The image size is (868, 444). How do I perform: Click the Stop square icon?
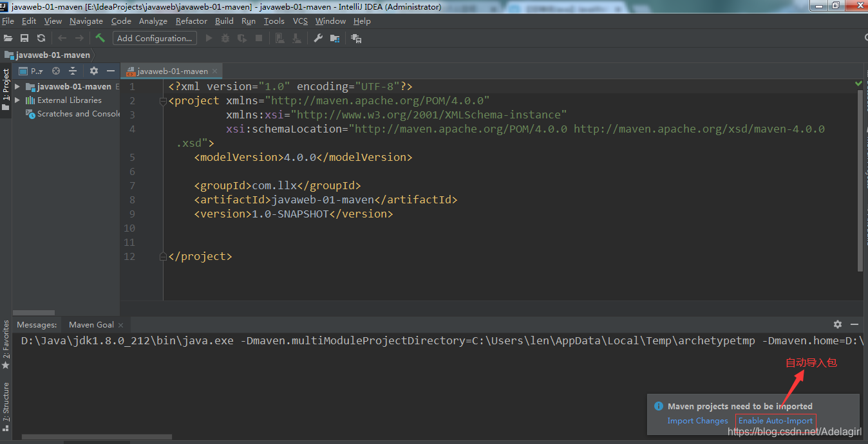tap(259, 38)
